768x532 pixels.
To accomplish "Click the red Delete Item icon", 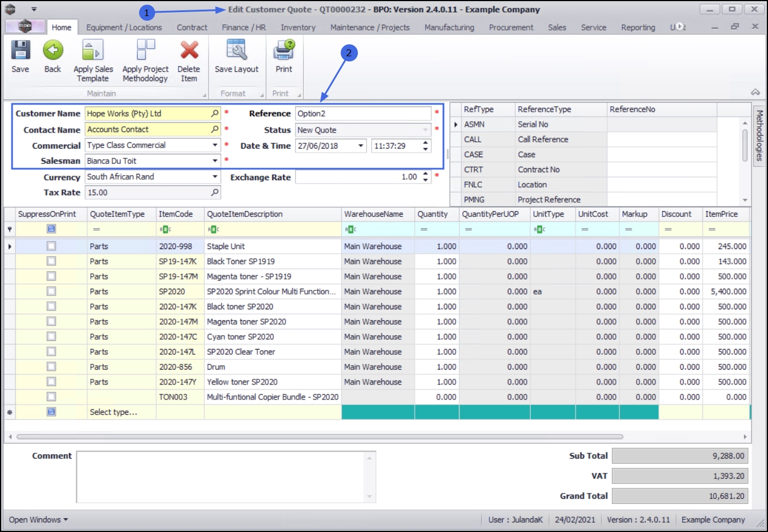I will [189, 52].
